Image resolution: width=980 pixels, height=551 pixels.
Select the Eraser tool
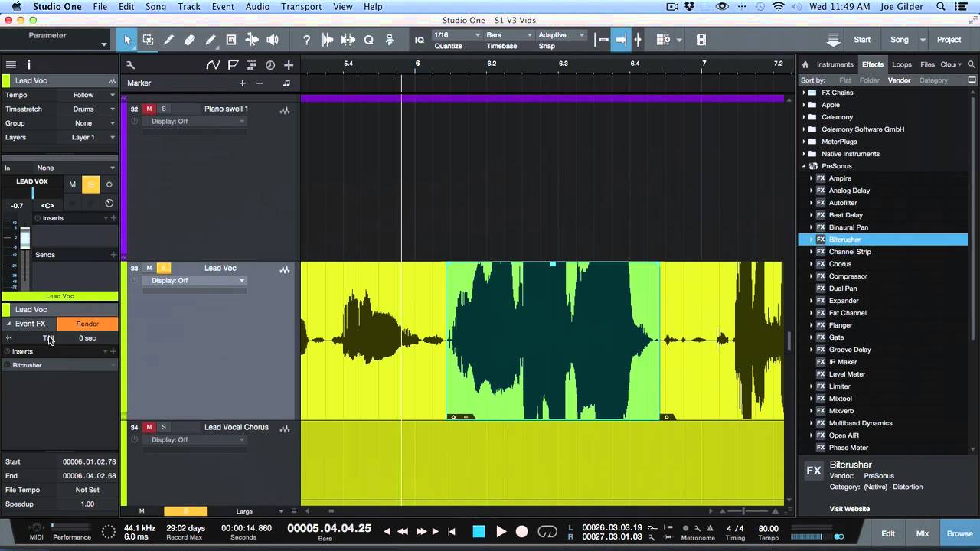click(189, 40)
